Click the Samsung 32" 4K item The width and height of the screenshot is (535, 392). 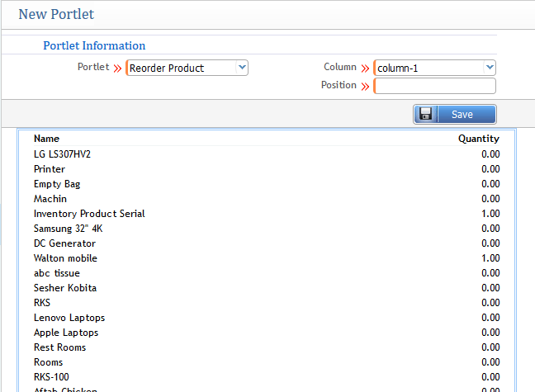point(69,229)
